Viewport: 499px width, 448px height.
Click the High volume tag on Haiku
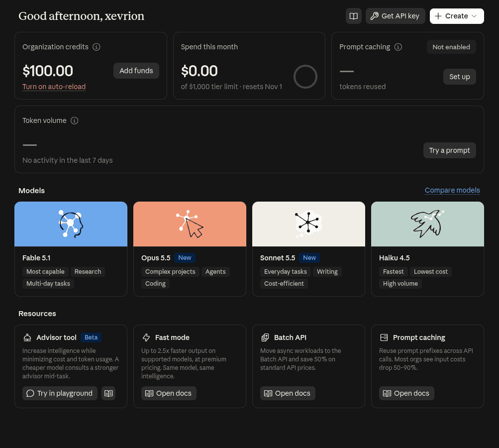pyautogui.click(x=400, y=284)
